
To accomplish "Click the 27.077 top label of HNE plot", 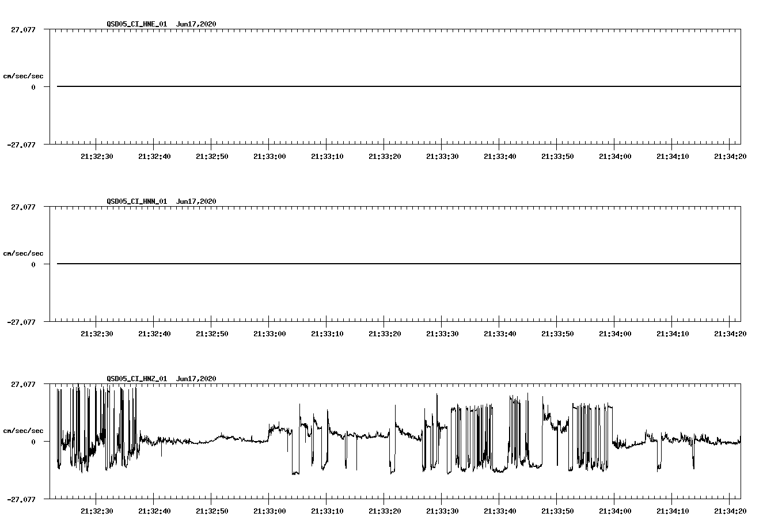I will click(x=23, y=29).
